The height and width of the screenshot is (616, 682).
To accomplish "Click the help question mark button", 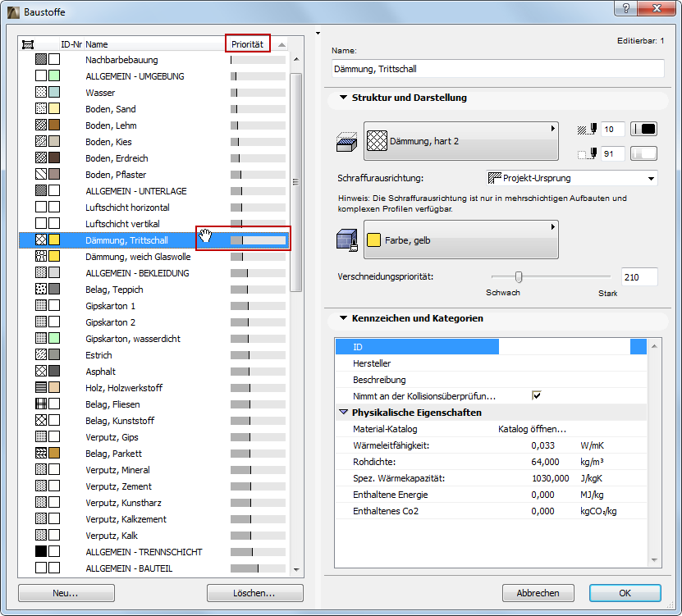I will (x=626, y=8).
